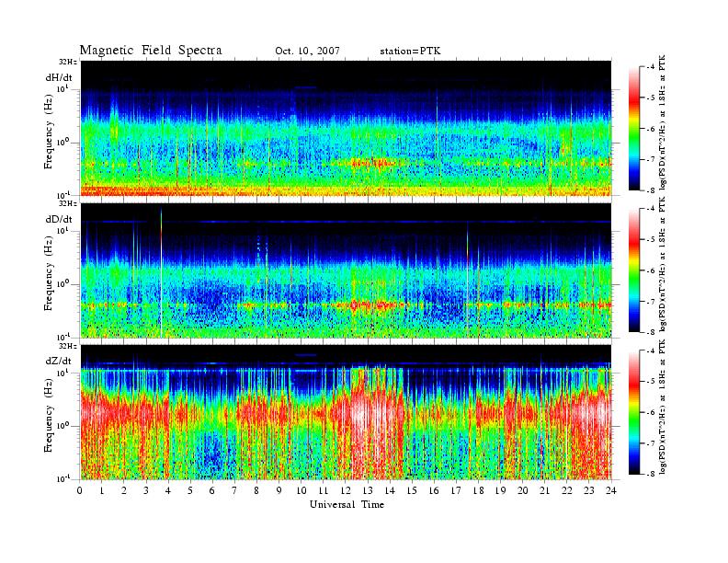Click the hour tick label "15" on the time axis
Image resolution: width=728 pixels, height=563 pixels.
click(412, 490)
